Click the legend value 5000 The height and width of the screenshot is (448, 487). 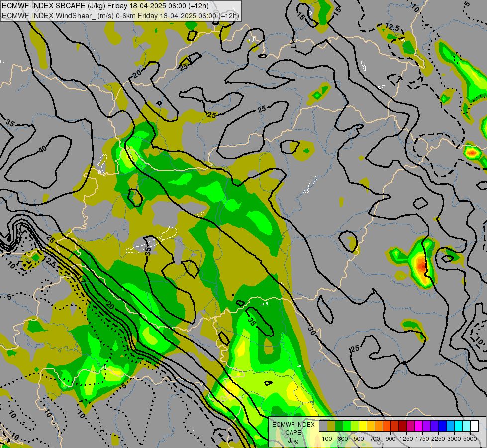click(470, 439)
